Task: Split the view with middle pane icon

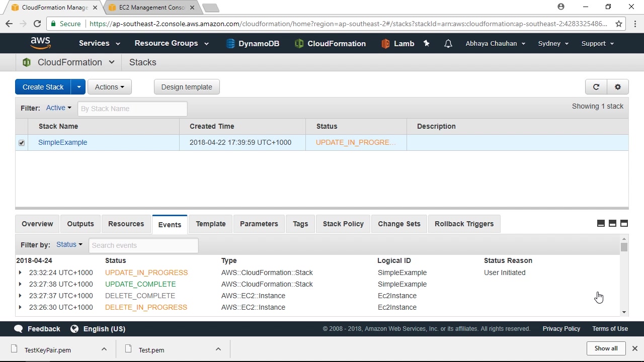Action: (x=612, y=224)
